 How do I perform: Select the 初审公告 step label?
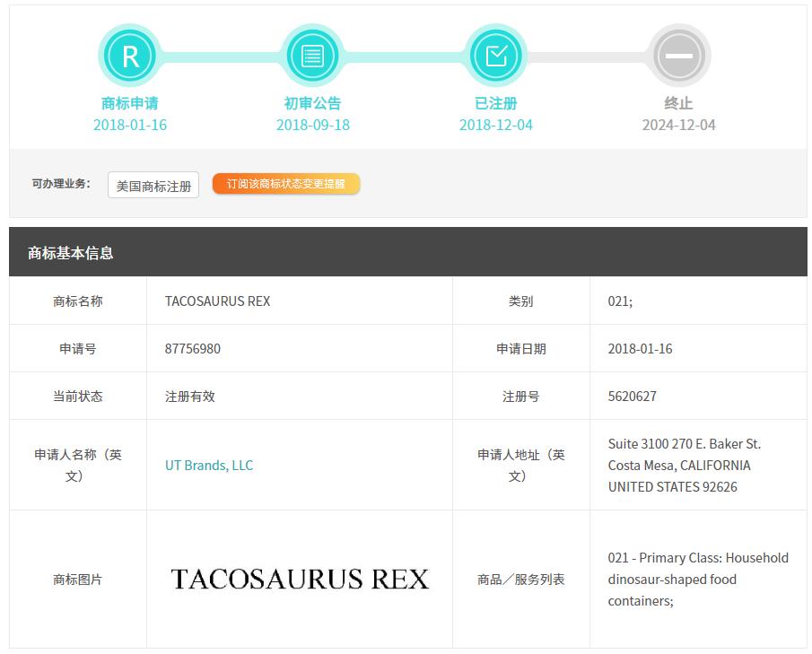tap(312, 103)
